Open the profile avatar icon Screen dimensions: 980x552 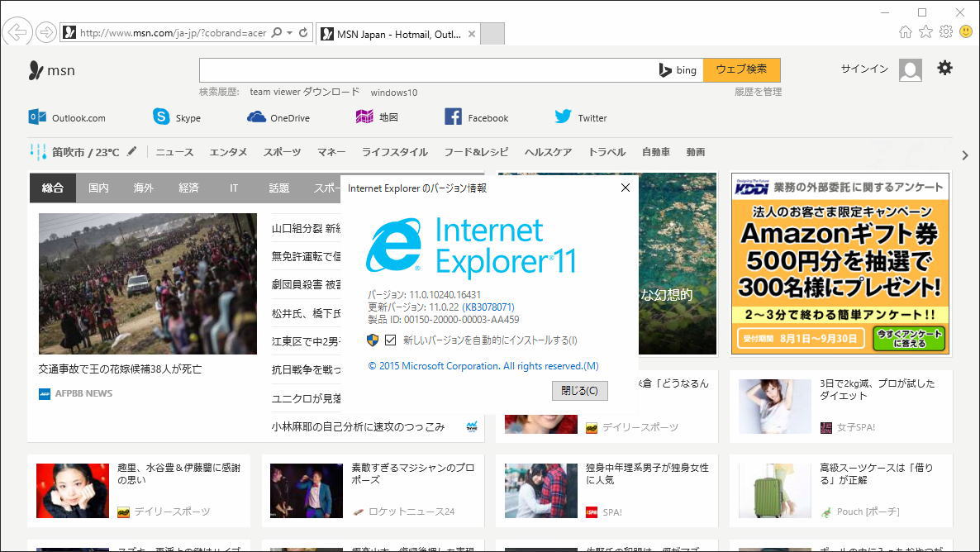click(x=910, y=70)
